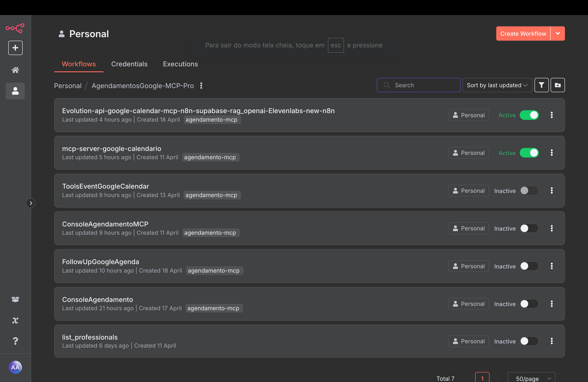
Task: Click agendamento-mcp tag on ToolsEventGoogleCalendar row
Action: (212, 195)
